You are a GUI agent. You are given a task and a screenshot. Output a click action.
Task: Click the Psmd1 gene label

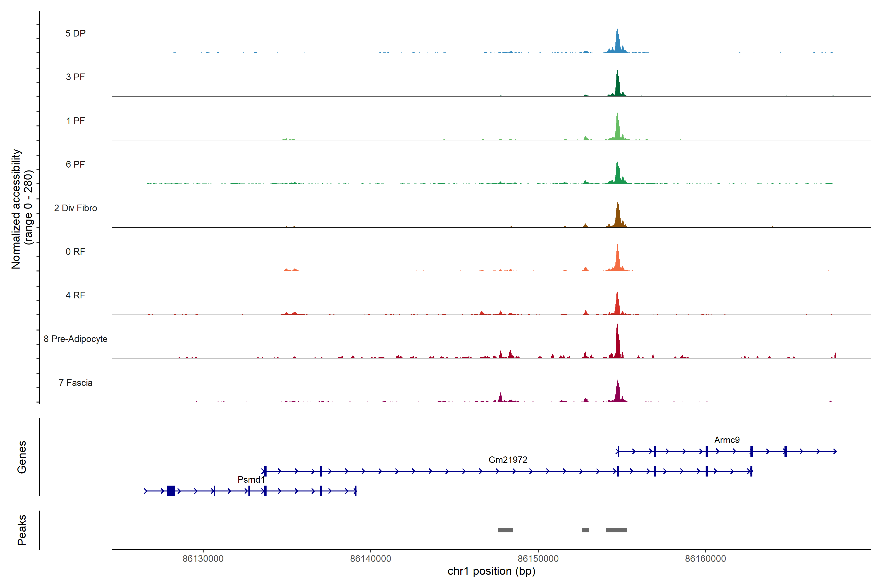tap(251, 480)
